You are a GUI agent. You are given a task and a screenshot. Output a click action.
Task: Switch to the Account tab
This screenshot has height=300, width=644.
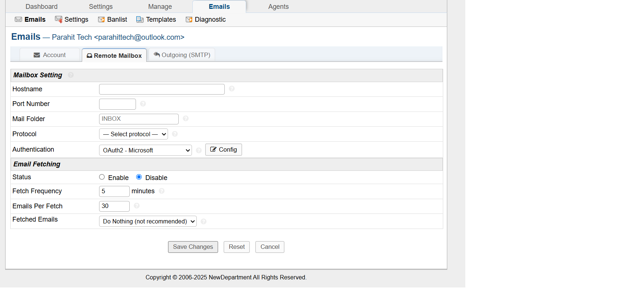50,55
